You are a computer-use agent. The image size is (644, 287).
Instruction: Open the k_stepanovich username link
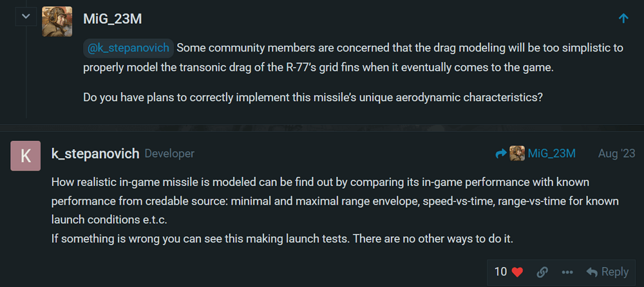click(x=95, y=154)
